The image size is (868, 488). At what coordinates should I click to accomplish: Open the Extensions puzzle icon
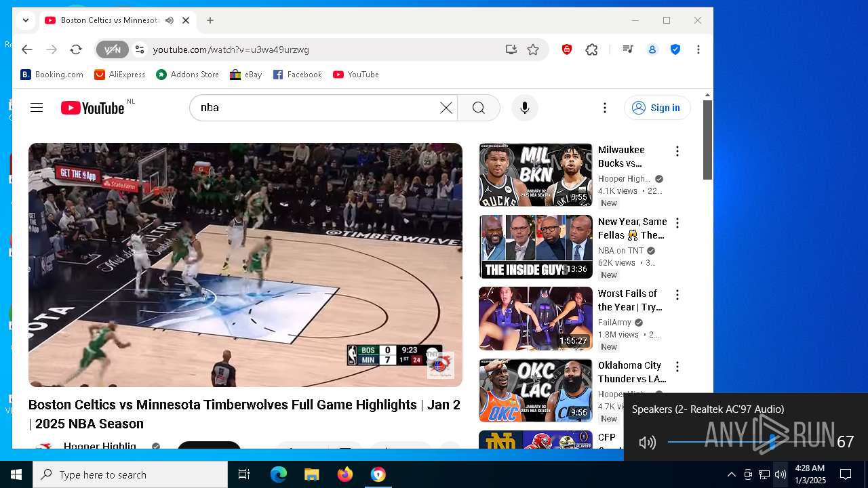pos(591,49)
